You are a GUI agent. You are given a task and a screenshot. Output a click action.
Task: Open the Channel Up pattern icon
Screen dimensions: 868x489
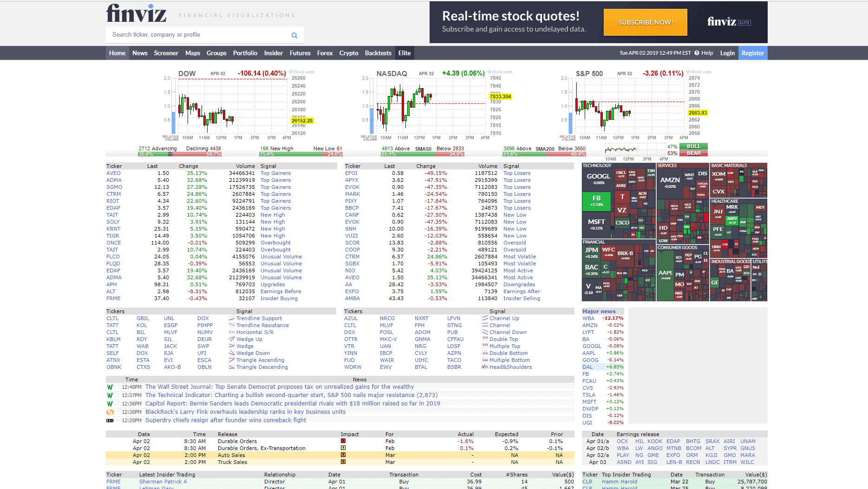pyautogui.click(x=485, y=318)
